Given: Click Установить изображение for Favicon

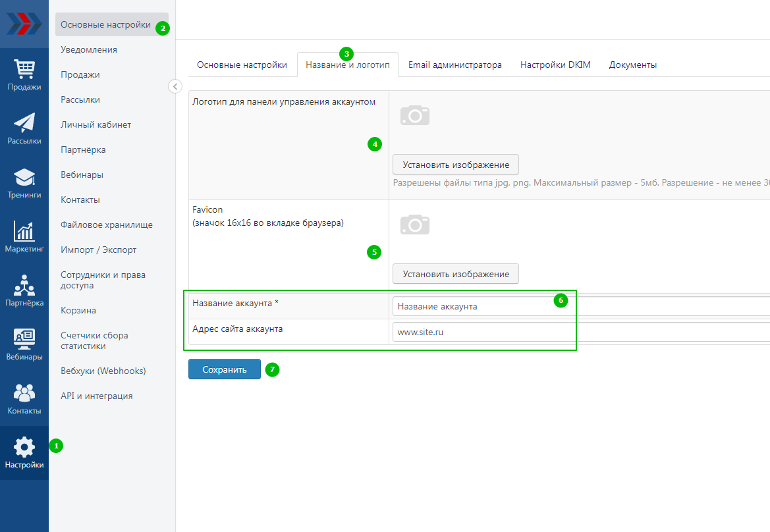Looking at the screenshot, I should tap(455, 274).
